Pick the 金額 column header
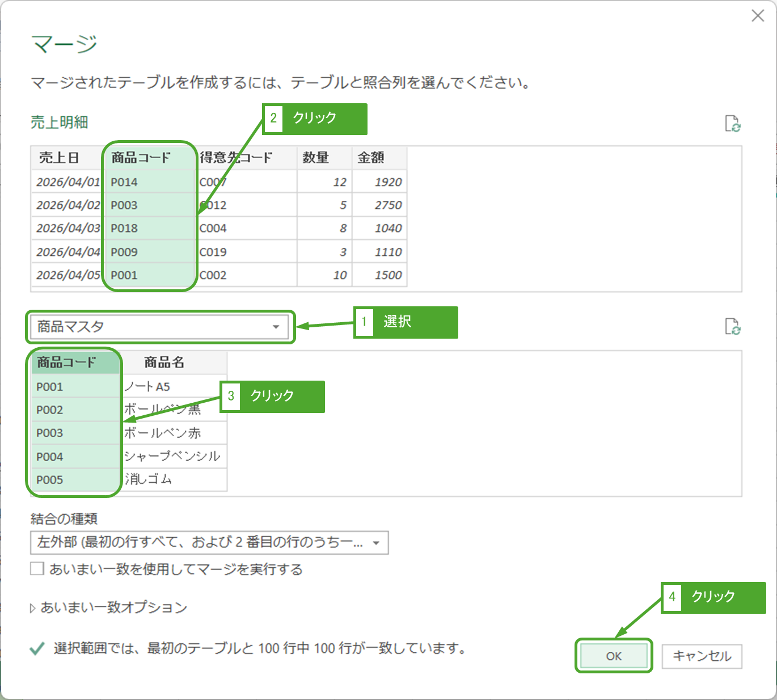The height and width of the screenshot is (700, 777). pos(371,158)
